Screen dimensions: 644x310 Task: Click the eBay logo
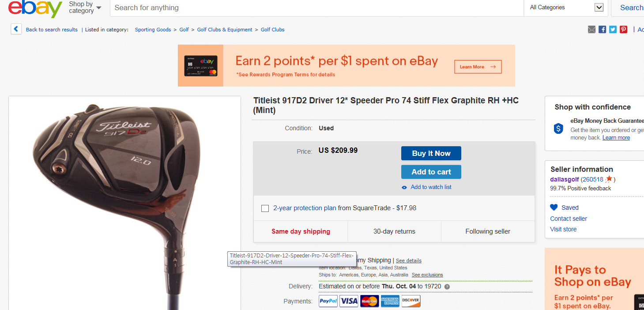click(x=35, y=8)
